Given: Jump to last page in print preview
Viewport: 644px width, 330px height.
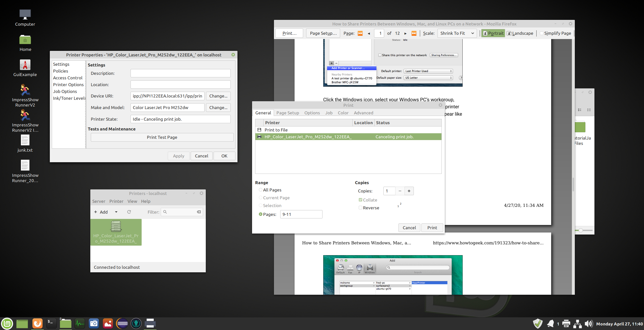Looking at the screenshot, I should [x=414, y=33].
